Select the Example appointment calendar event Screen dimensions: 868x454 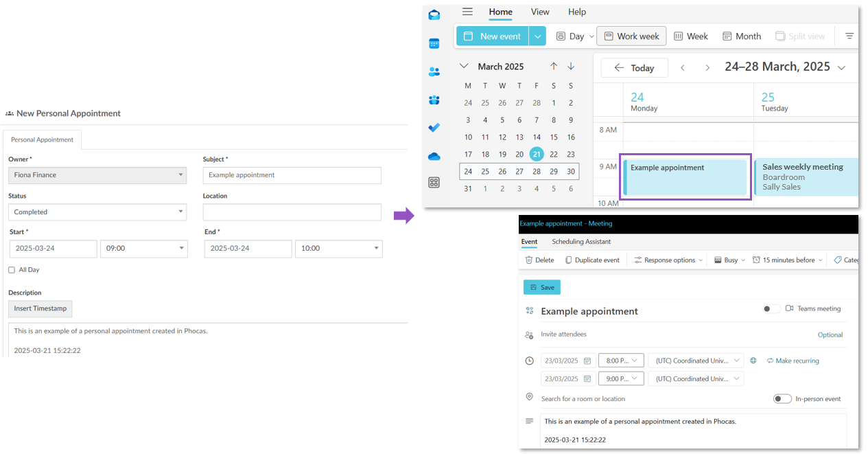(x=685, y=177)
